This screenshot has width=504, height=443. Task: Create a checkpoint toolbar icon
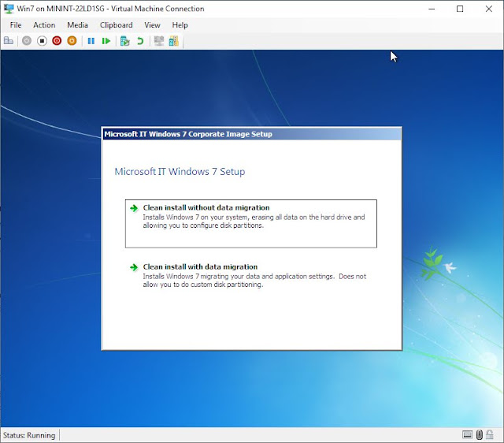click(124, 41)
